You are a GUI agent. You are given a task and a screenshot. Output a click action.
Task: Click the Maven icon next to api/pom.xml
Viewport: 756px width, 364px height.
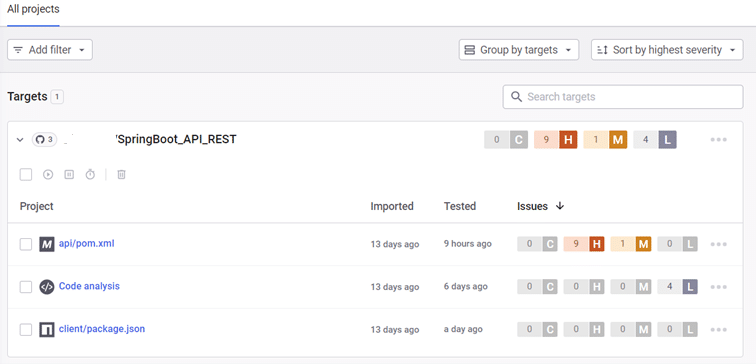tap(47, 244)
